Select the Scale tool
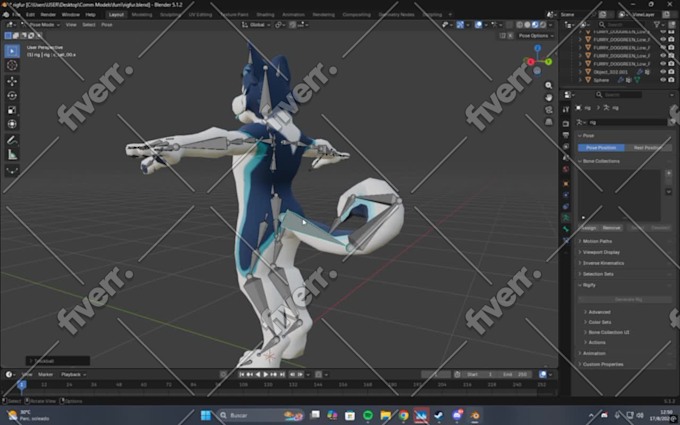The image size is (680, 425). click(x=12, y=110)
